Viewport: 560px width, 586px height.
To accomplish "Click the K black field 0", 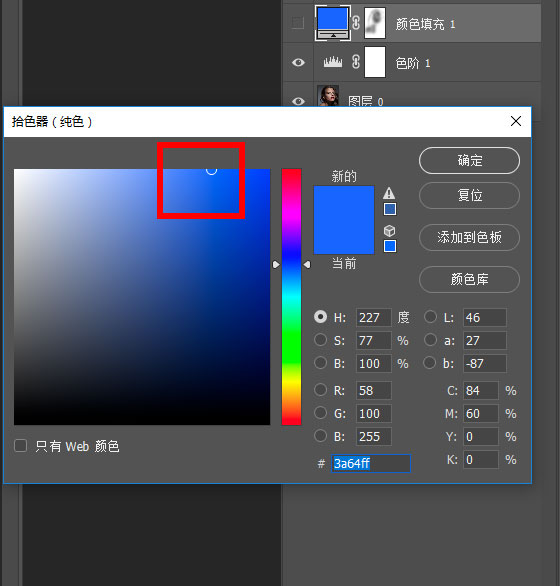I will click(x=481, y=459).
